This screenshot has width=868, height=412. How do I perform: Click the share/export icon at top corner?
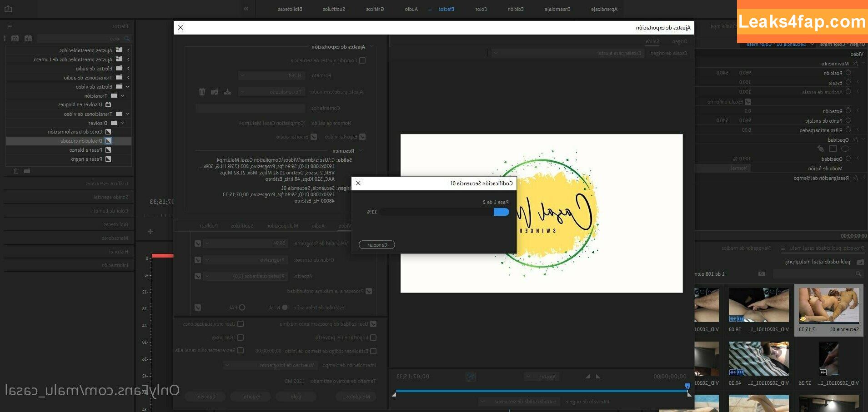(8, 9)
